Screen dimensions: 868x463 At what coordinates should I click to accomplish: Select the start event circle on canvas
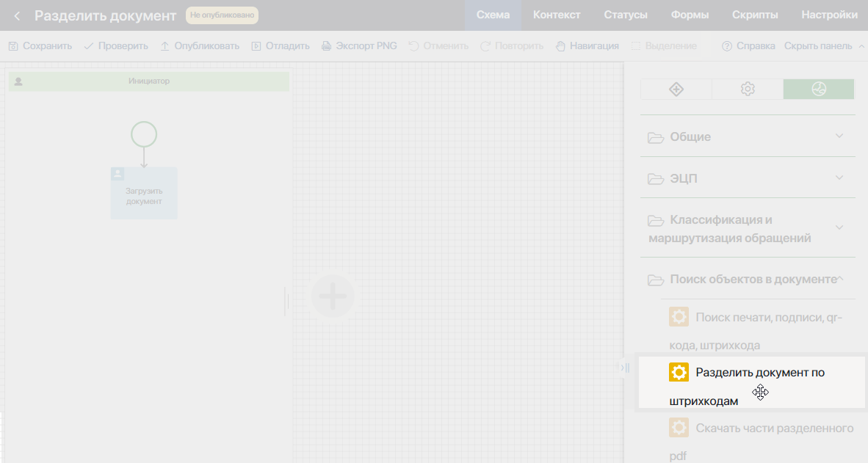click(144, 134)
